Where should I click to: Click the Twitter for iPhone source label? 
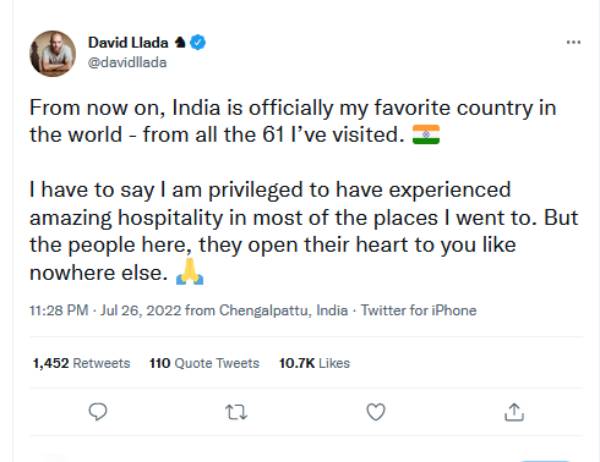[418, 311]
